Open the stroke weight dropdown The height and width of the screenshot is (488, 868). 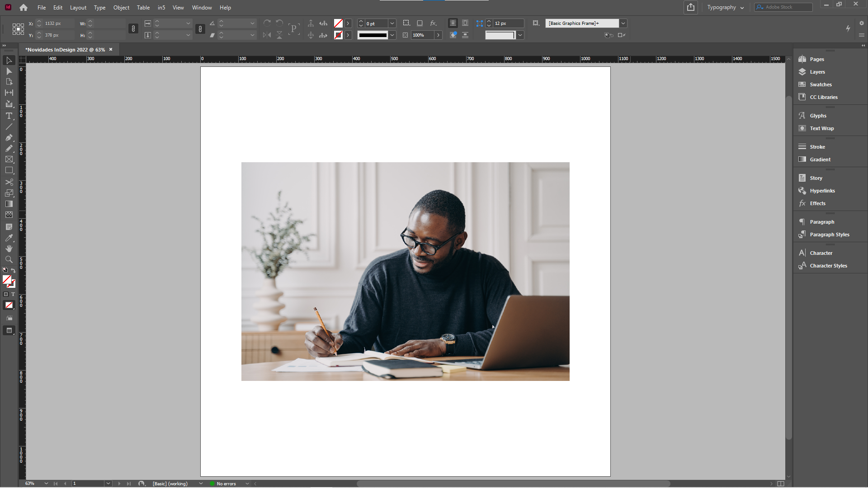tap(392, 23)
